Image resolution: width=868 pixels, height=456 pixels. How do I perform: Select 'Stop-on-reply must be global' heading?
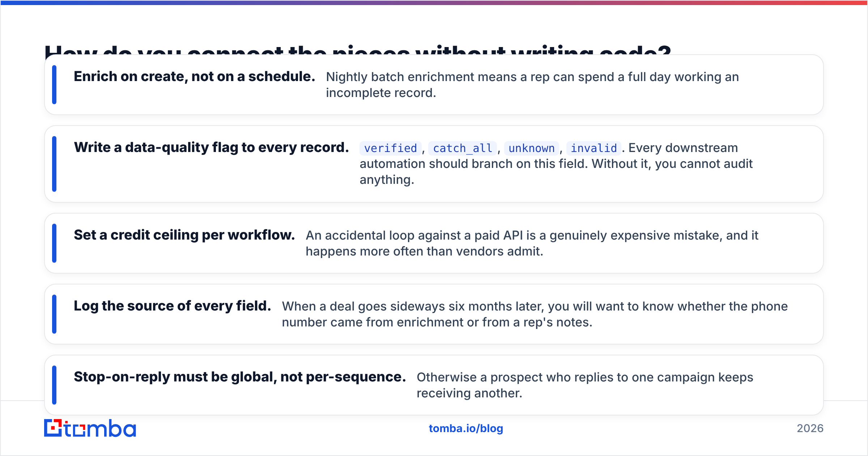(x=240, y=377)
